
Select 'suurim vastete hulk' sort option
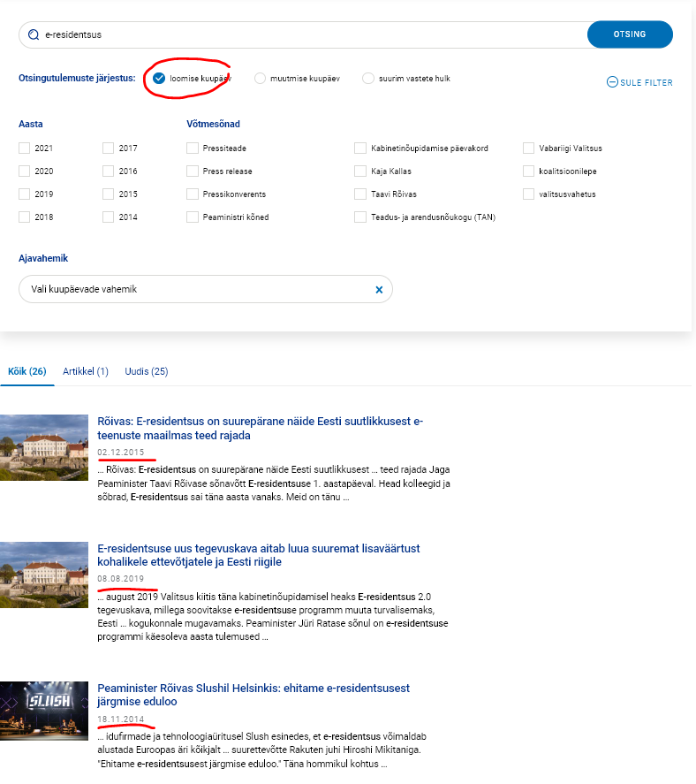tap(368, 79)
